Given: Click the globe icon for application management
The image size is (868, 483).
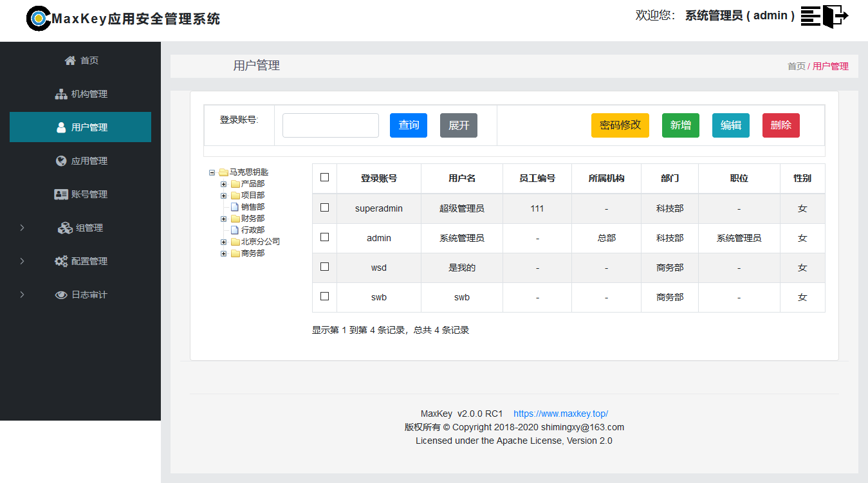Looking at the screenshot, I should [x=61, y=161].
